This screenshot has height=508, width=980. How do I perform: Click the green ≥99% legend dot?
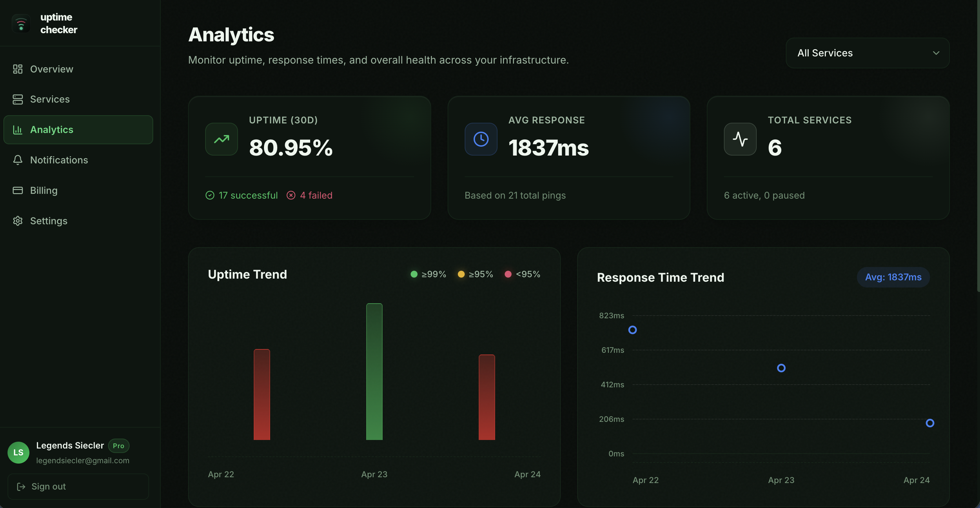point(414,274)
